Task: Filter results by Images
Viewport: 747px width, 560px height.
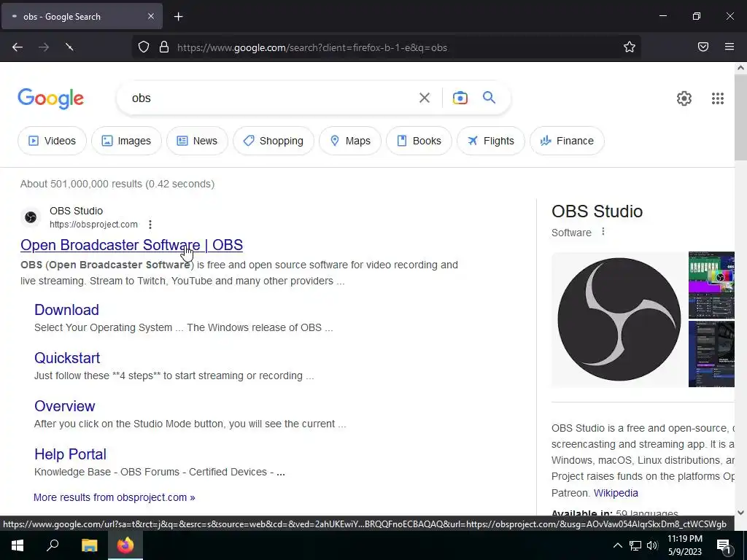Action: pos(126,141)
